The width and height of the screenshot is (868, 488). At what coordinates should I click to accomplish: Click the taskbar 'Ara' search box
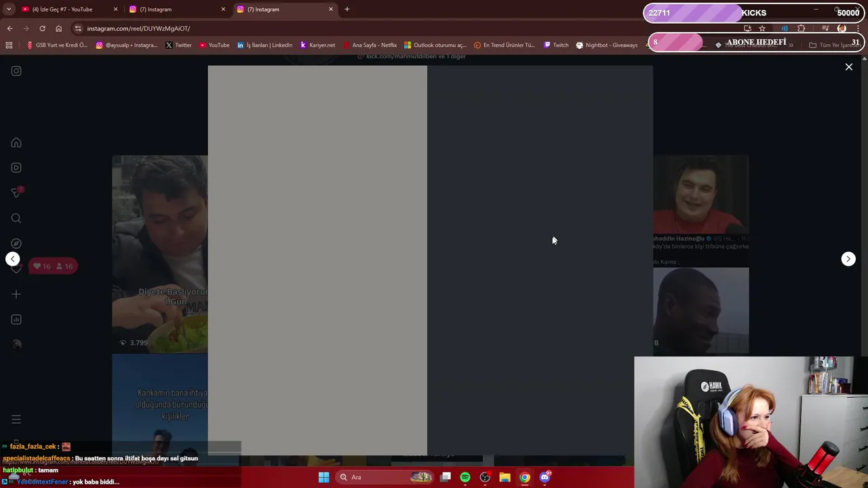tap(386, 477)
